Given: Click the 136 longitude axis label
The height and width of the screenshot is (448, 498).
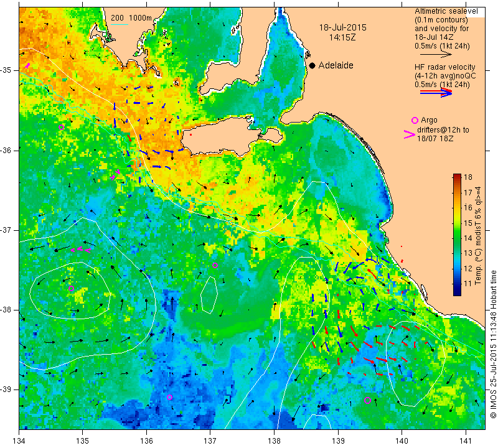Looking at the screenshot, I should (146, 441).
